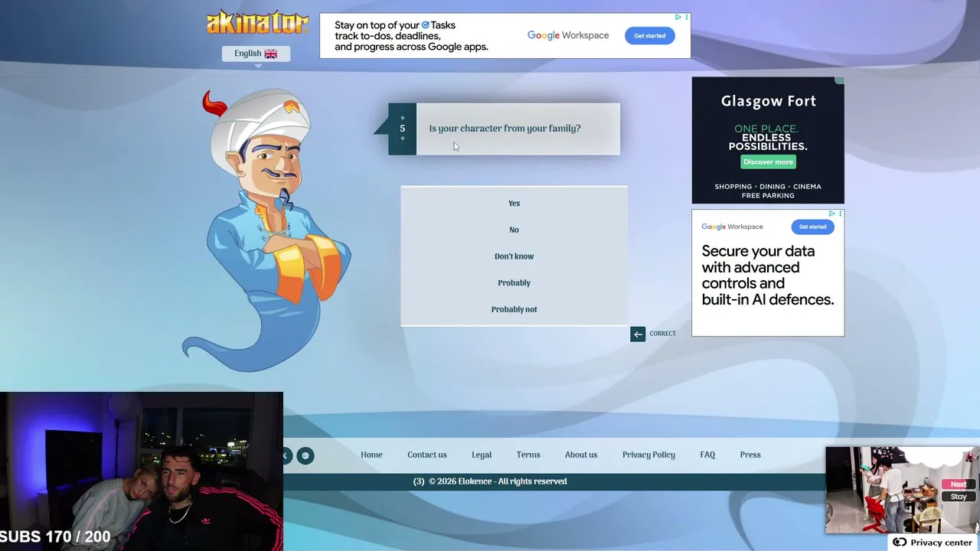980x551 pixels.
Task: Open the Legal footer link
Action: click(482, 455)
